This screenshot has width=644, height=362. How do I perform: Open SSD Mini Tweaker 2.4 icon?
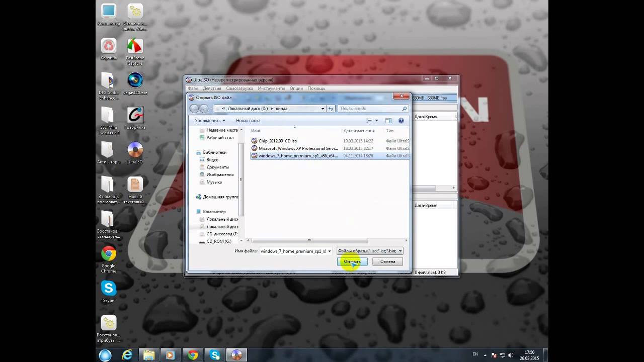pyautogui.click(x=109, y=121)
